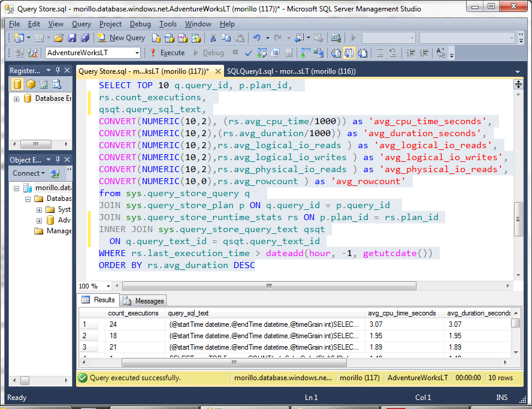Specify values for template parameters
The height and width of the screenshot is (409, 532).
tap(441, 53)
